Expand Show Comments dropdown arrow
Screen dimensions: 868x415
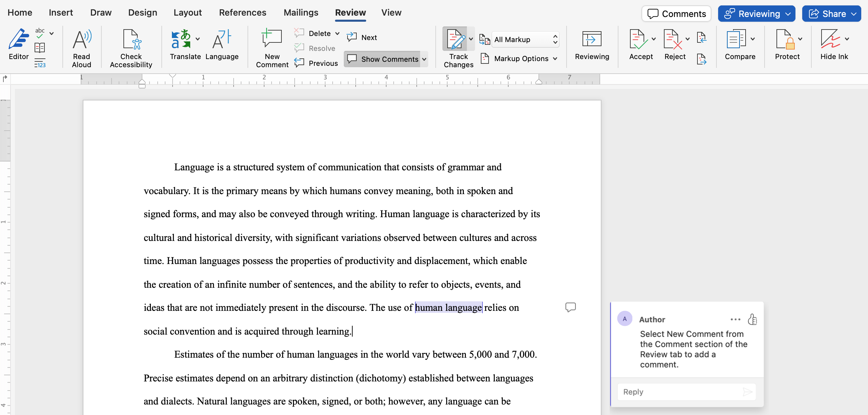tap(424, 59)
